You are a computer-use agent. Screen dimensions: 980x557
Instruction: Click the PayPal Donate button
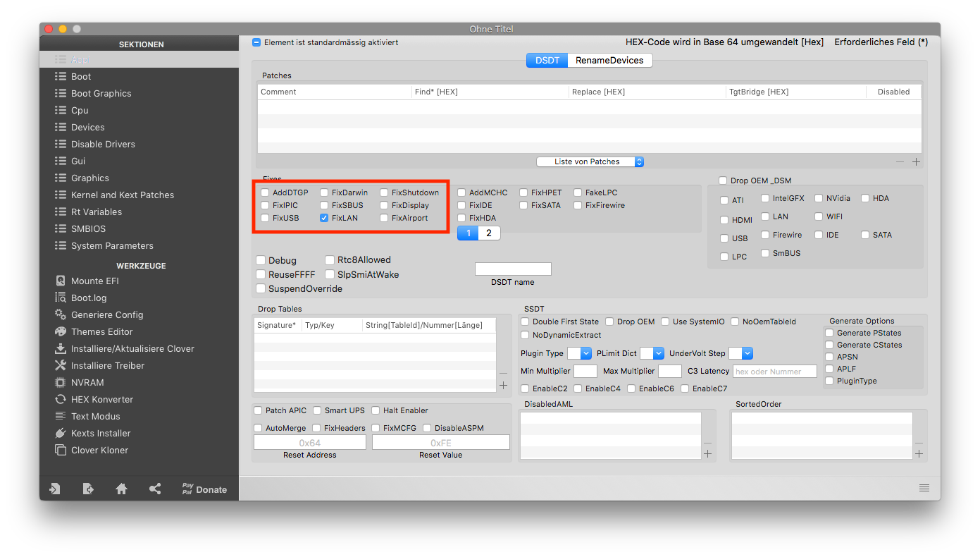204,489
